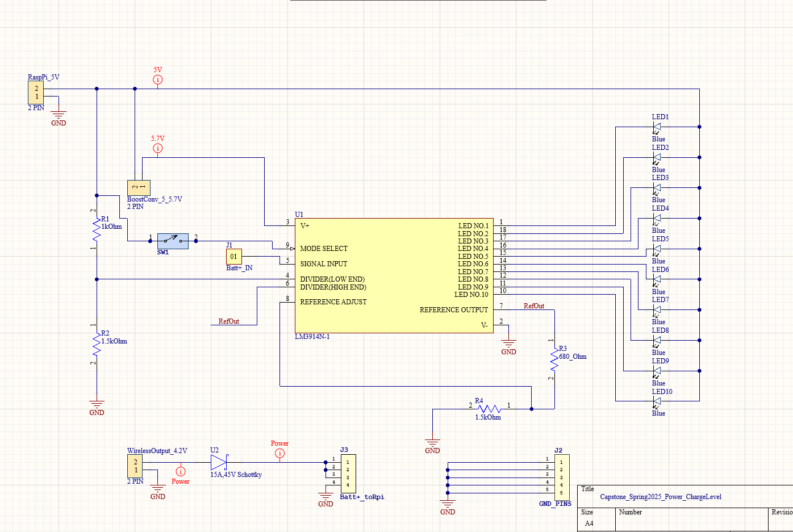
Task: Click the GND symbol below J2 wiring
Action: tap(448, 507)
